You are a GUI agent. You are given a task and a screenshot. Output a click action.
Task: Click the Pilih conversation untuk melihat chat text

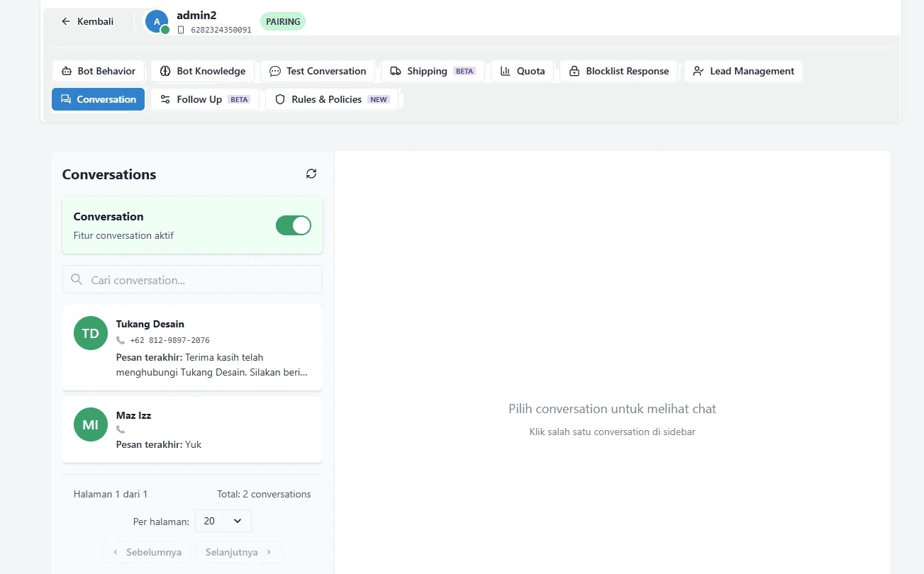click(x=612, y=409)
